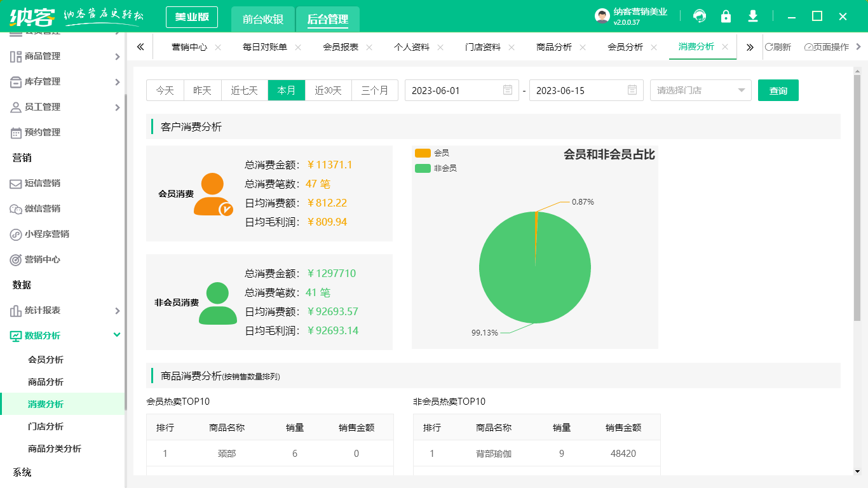This screenshot has height=488, width=868.
Task: Collapse the 数据分析 sidebar menu
Action: 44,335
